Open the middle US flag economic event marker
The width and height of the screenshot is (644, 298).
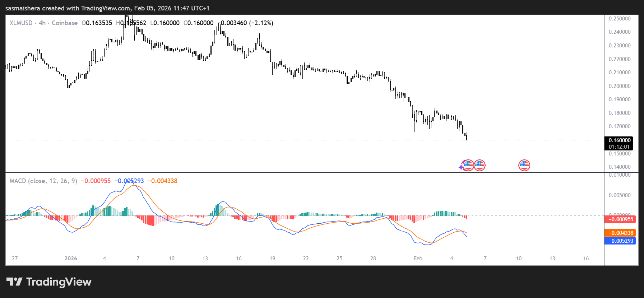point(479,165)
